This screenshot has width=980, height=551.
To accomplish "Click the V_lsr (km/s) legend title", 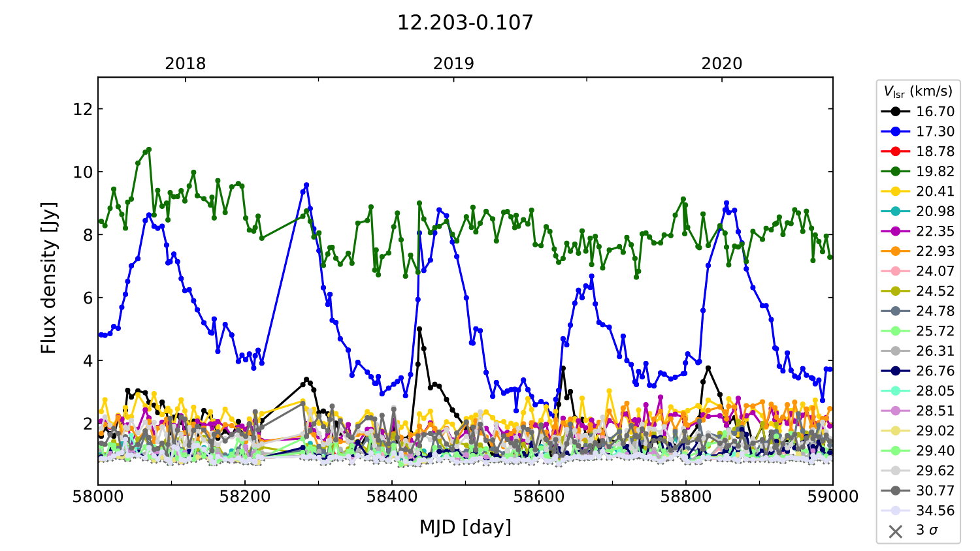I will pyautogui.click(x=918, y=91).
